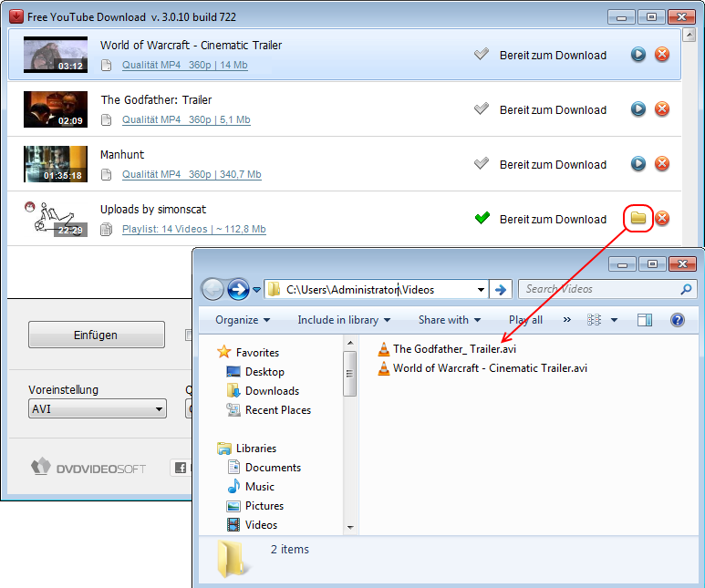
Task: Click playlist document icon beside simonscat link
Action: tap(106, 229)
